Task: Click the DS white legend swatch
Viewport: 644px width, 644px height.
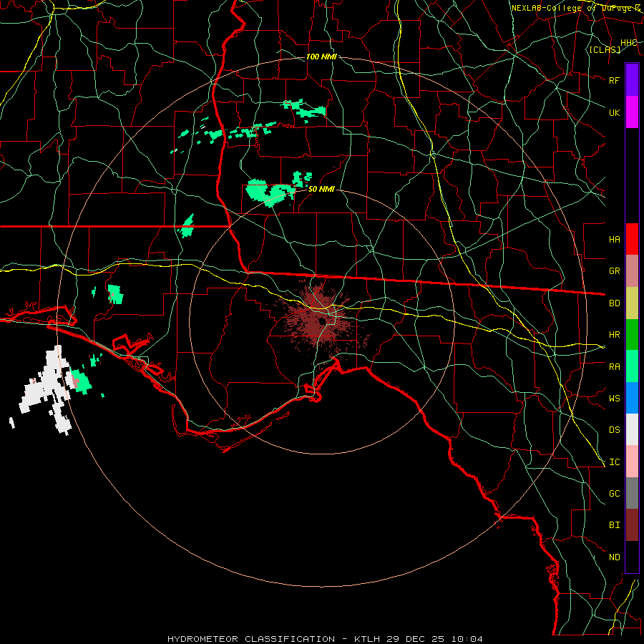Action: 632,429
